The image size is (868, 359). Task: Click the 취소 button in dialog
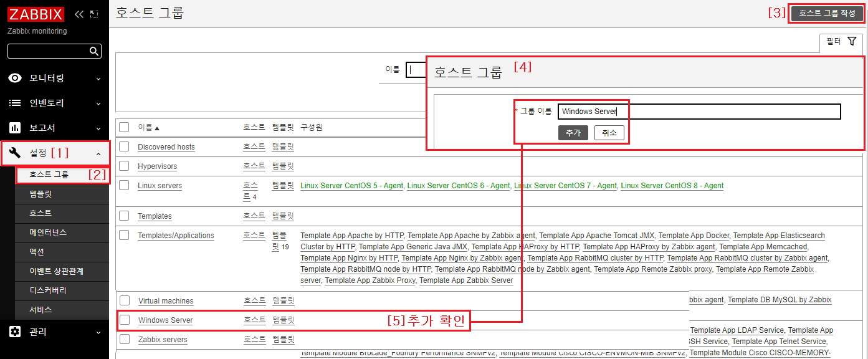[609, 133]
